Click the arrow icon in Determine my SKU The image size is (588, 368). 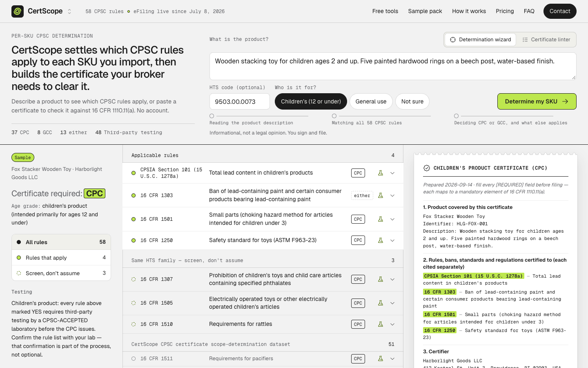tap(565, 101)
